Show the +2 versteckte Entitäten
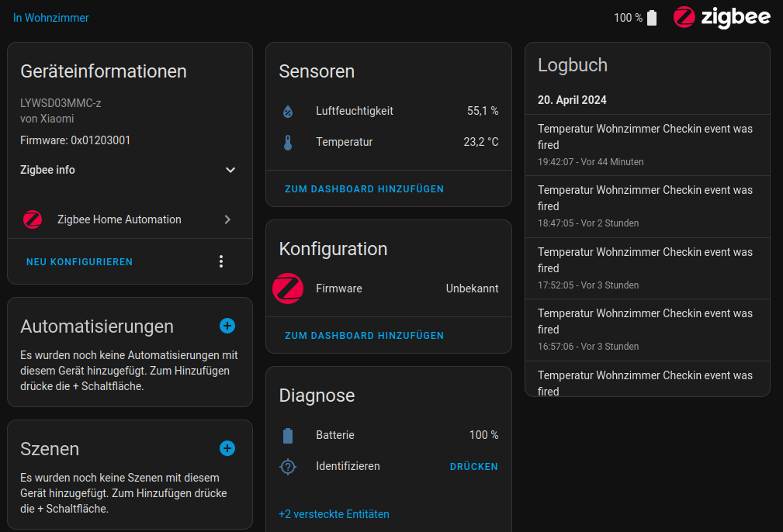The width and height of the screenshot is (783, 532). coord(334,514)
